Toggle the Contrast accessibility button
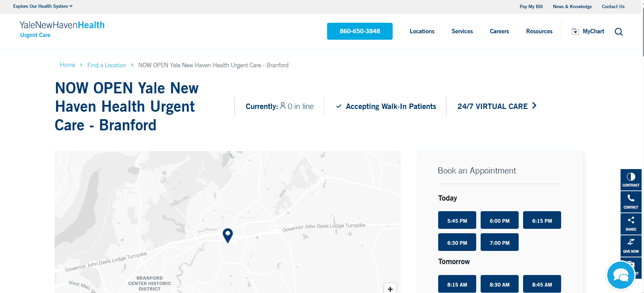The height and width of the screenshot is (293, 644). point(631,180)
